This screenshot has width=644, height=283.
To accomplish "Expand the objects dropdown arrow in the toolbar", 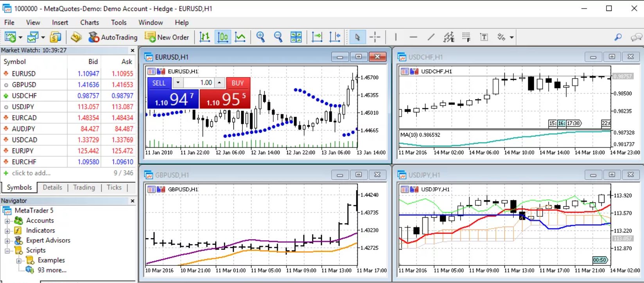I will (511, 38).
